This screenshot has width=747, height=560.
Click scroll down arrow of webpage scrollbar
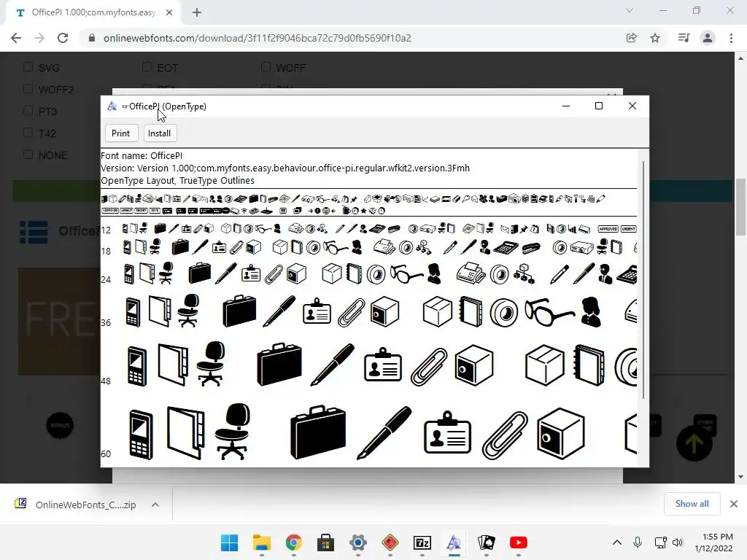[x=740, y=477]
